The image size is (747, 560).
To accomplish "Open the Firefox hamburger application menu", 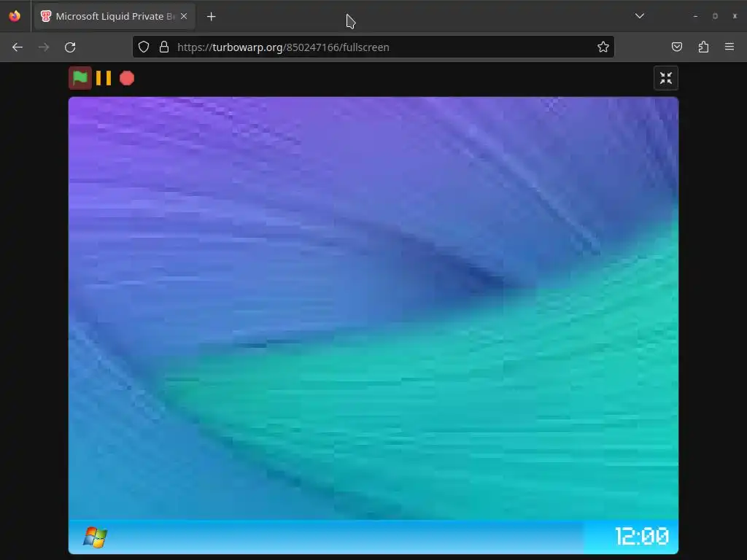I will click(729, 47).
